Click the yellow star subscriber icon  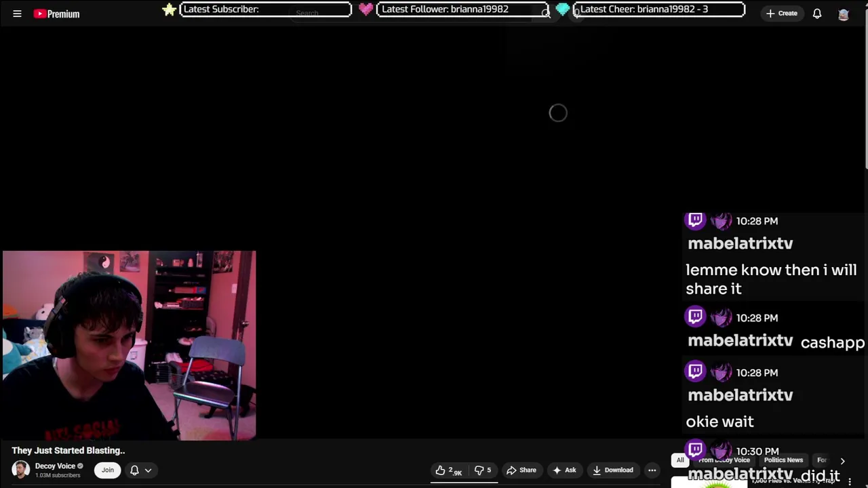pyautogui.click(x=169, y=9)
